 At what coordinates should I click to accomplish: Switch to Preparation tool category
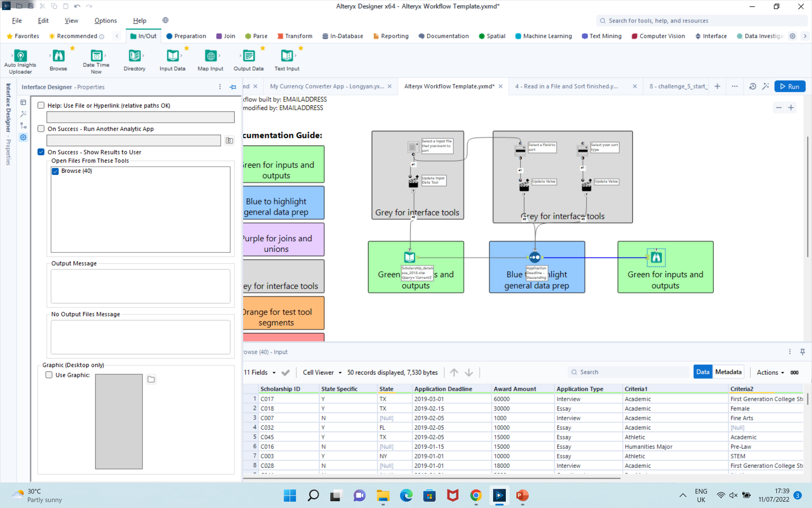click(186, 36)
